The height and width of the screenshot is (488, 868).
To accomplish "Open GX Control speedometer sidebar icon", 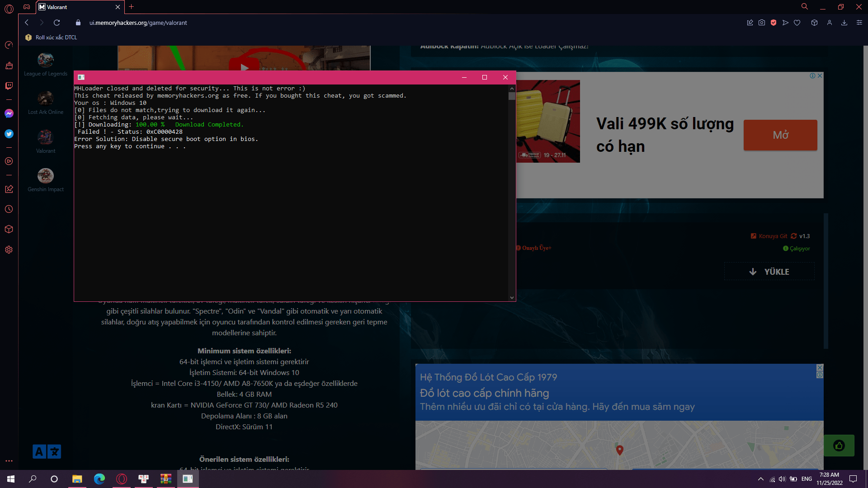I will pos(9,45).
